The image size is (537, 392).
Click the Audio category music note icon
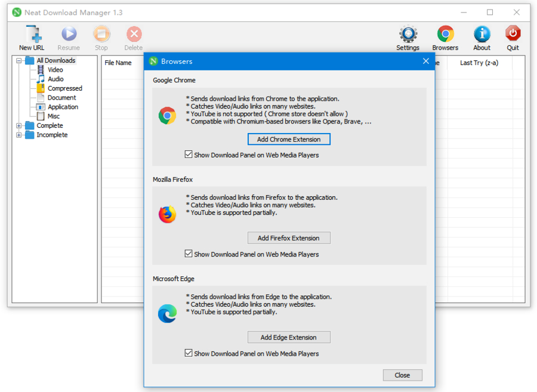click(x=41, y=79)
